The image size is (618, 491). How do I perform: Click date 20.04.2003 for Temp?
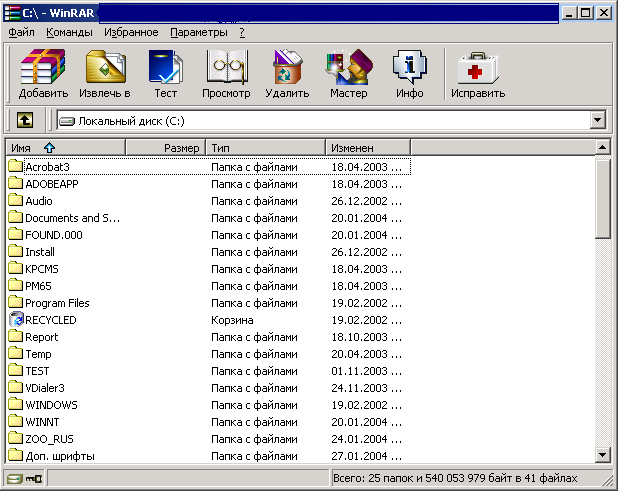[367, 354]
